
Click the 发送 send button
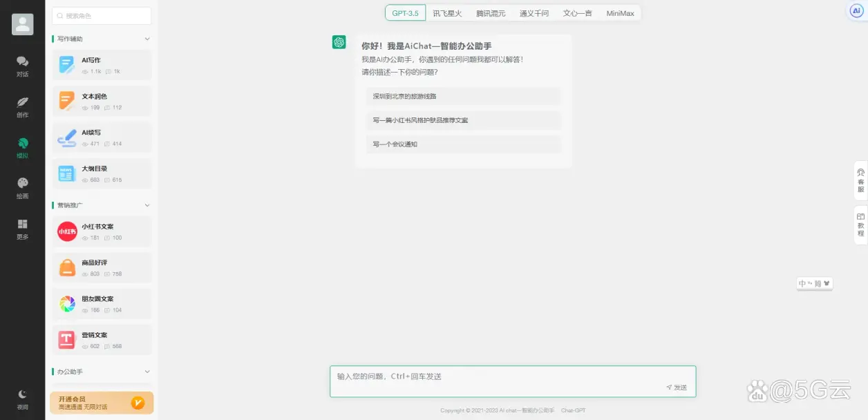677,388
